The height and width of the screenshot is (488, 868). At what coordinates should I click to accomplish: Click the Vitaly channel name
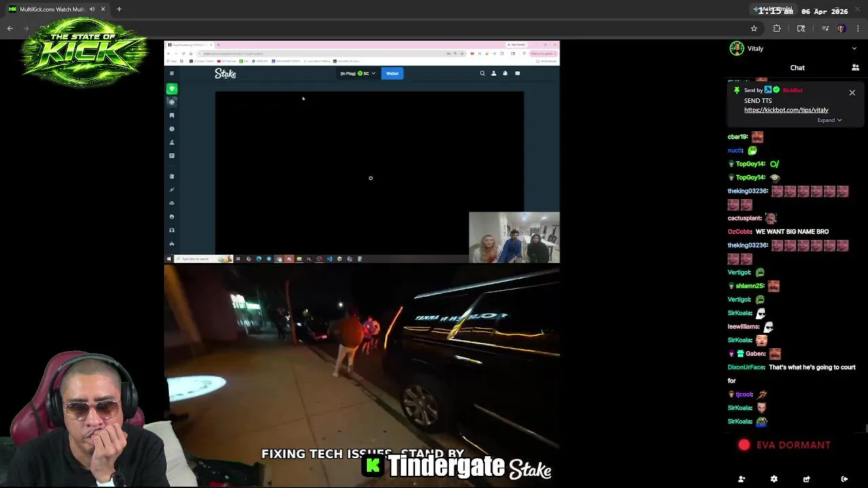pos(755,48)
